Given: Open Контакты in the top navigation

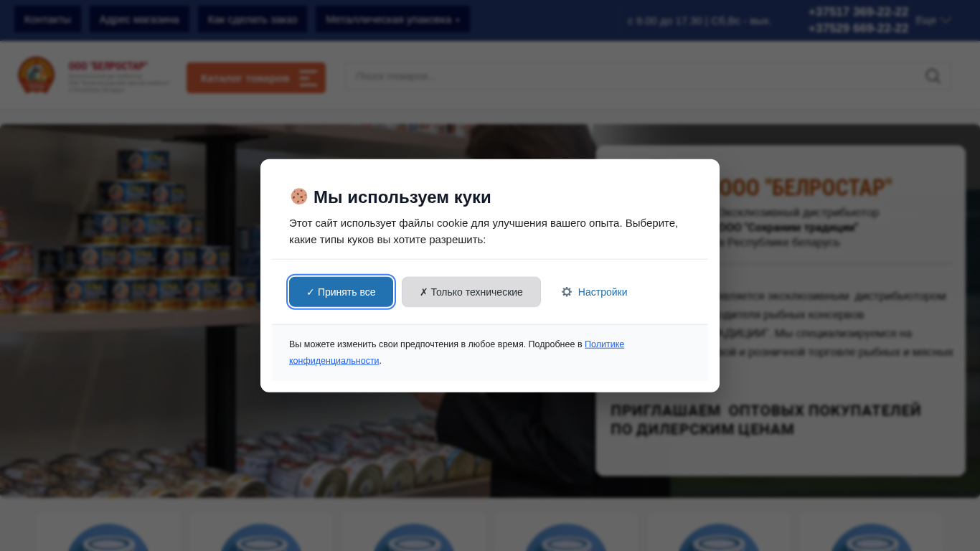Looking at the screenshot, I should point(48,19).
